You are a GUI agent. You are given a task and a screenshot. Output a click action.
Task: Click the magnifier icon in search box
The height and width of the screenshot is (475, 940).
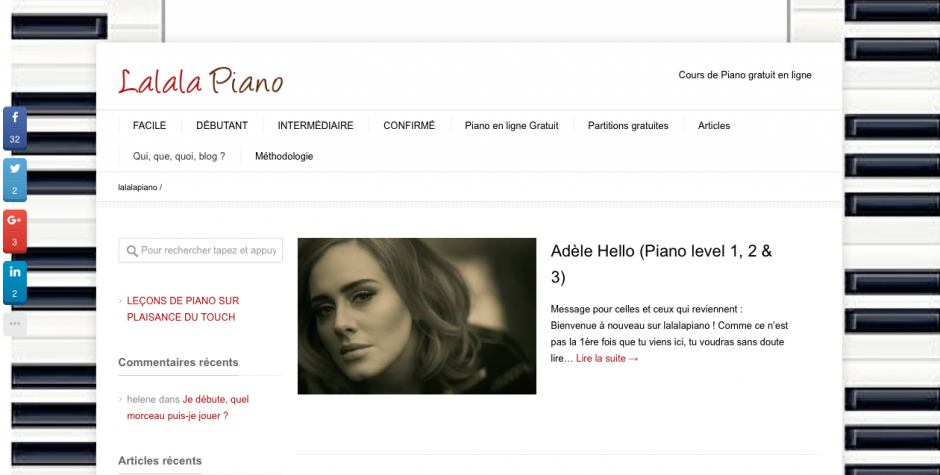click(x=132, y=251)
